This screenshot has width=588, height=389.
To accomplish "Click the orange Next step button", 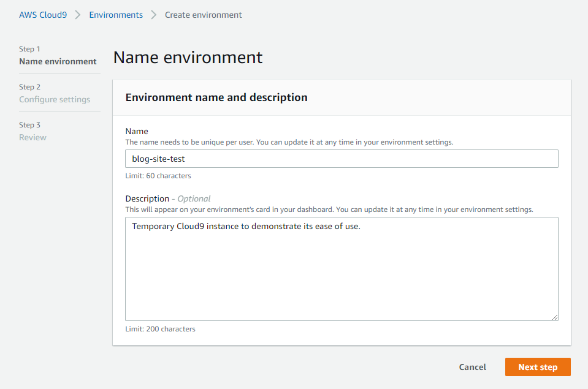I will click(x=538, y=367).
